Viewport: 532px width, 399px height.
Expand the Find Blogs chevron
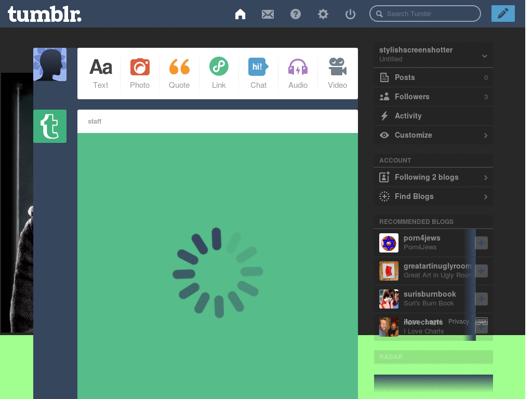point(486,197)
